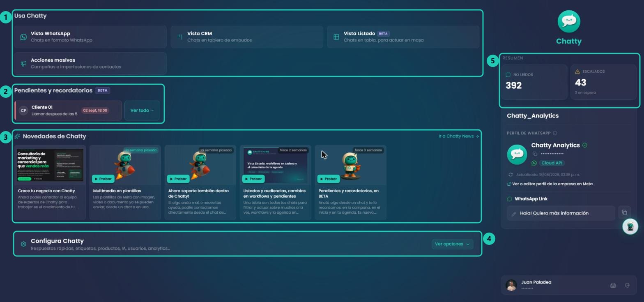Viewport: 644px width, 302px height.
Task: Click the building icon in the user bar
Action: tap(613, 285)
